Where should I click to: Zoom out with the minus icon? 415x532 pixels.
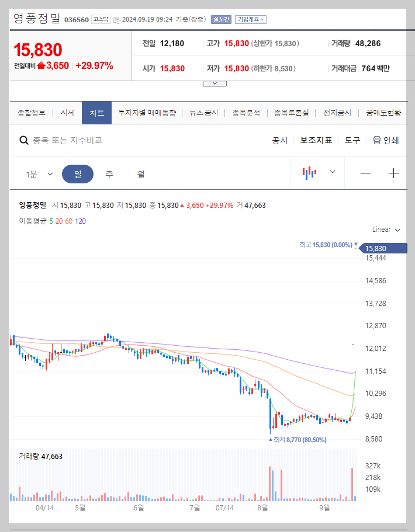pyautogui.click(x=366, y=173)
